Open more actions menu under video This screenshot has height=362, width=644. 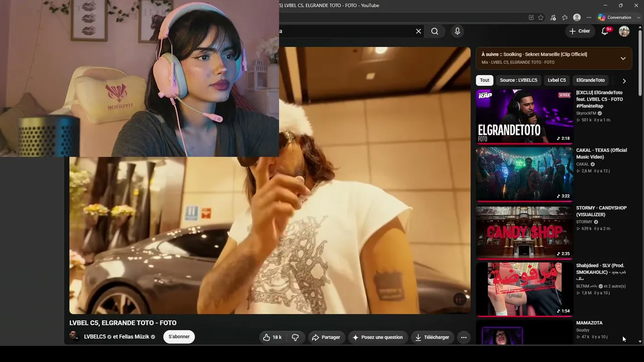pos(464,337)
